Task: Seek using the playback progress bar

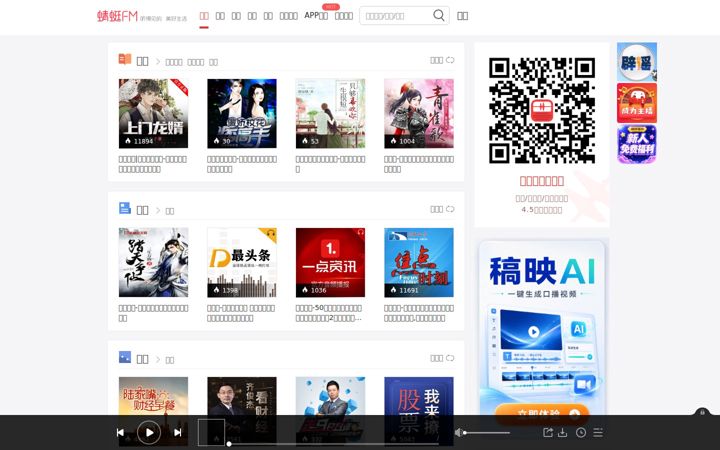Action: pyautogui.click(x=335, y=444)
